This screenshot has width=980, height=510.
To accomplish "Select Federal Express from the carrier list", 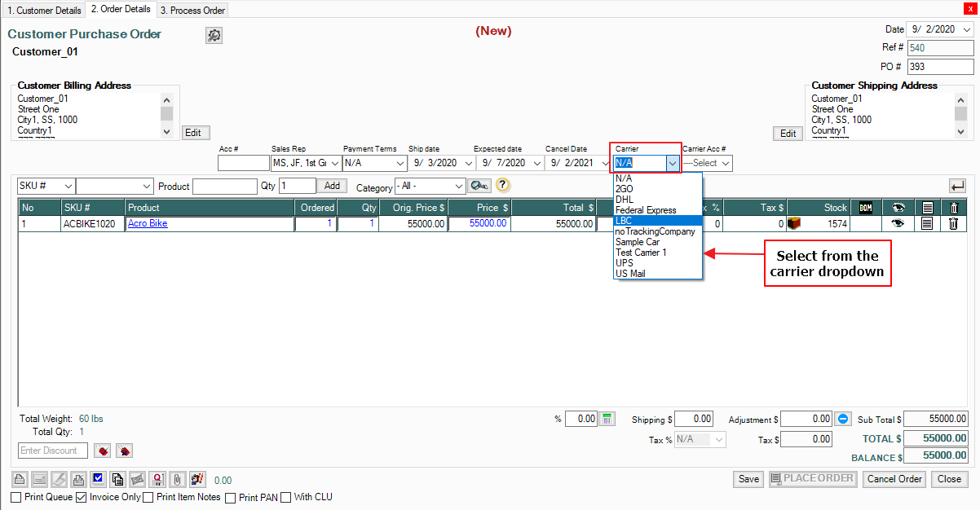I will pos(646,210).
